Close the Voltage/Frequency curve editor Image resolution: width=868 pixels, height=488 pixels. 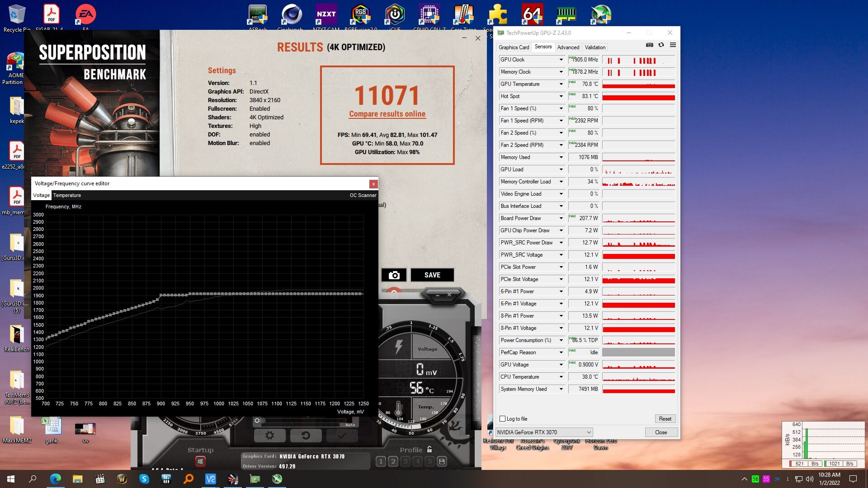click(x=373, y=184)
